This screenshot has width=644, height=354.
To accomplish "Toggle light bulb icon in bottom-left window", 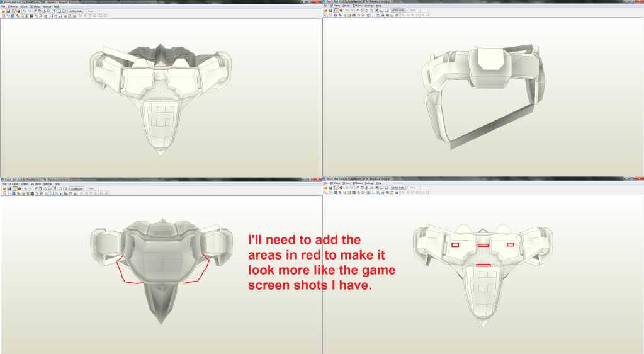I will point(14,188).
